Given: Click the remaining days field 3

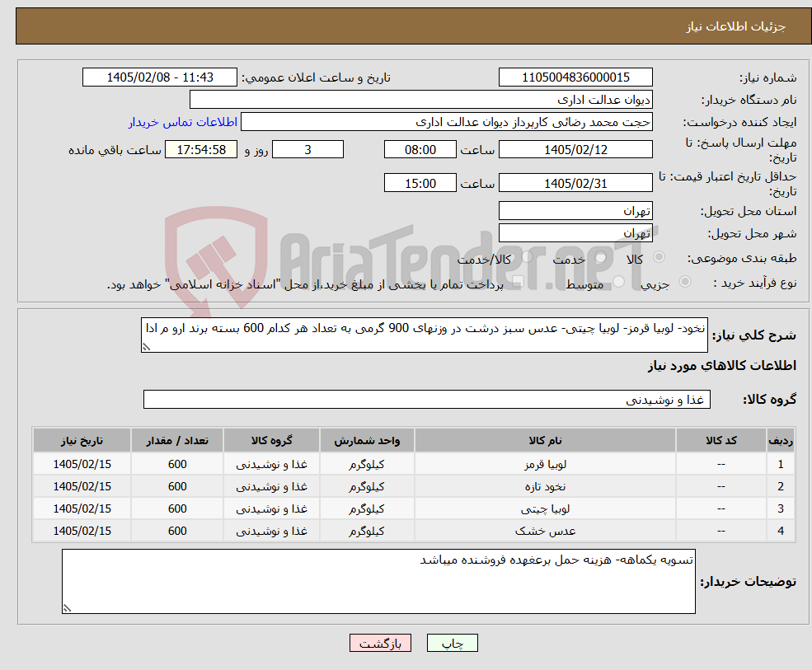Looking at the screenshot, I should coord(307,150).
